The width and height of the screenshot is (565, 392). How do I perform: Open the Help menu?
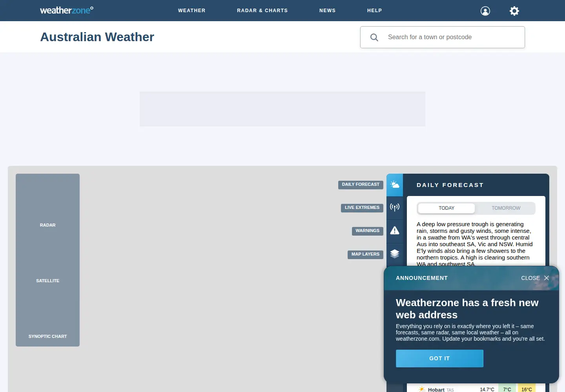tap(375, 11)
